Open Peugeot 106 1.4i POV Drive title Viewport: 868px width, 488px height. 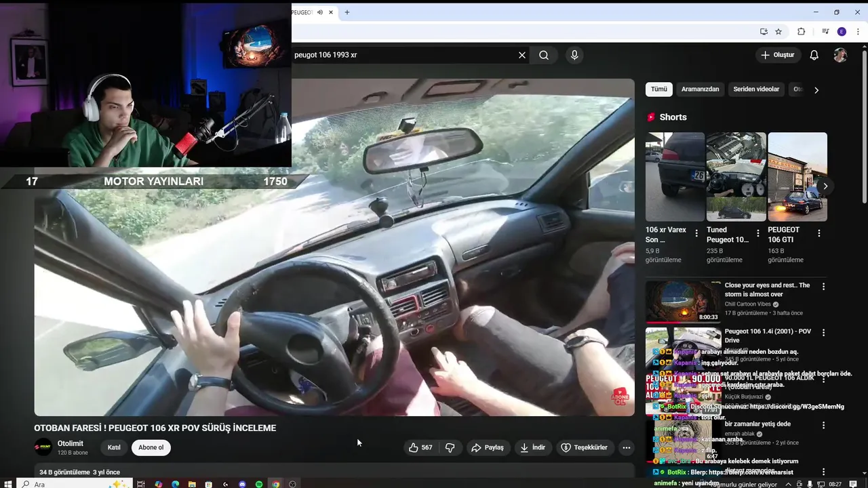(x=768, y=336)
